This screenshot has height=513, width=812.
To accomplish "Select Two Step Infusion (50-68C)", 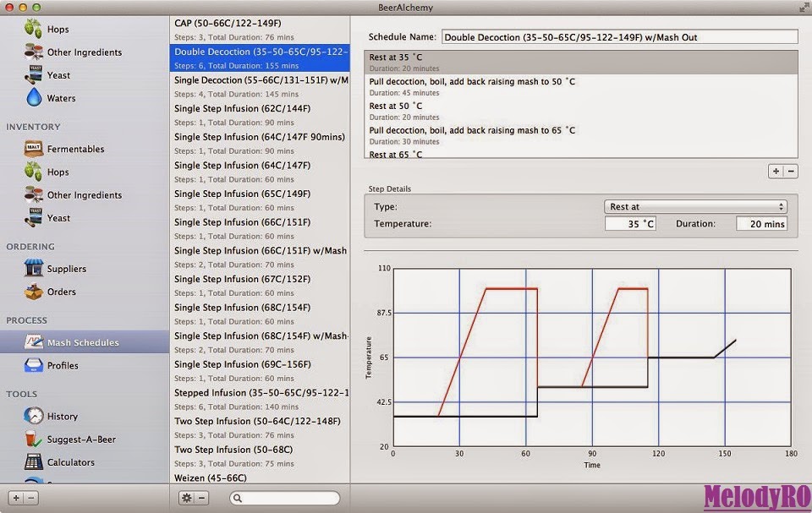I will (260, 456).
